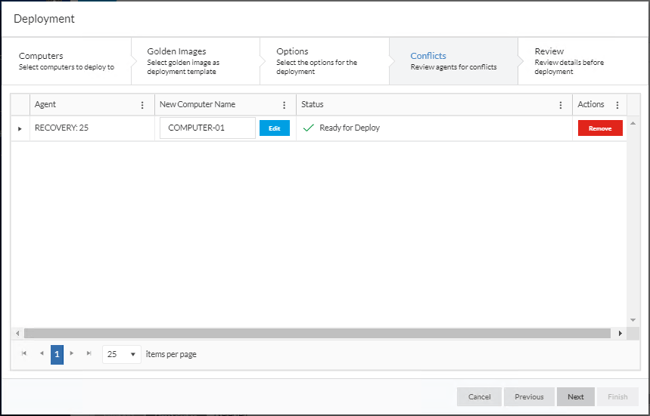Image resolution: width=650 pixels, height=416 pixels.
Task: Open the Agent column options menu
Action: [142, 105]
